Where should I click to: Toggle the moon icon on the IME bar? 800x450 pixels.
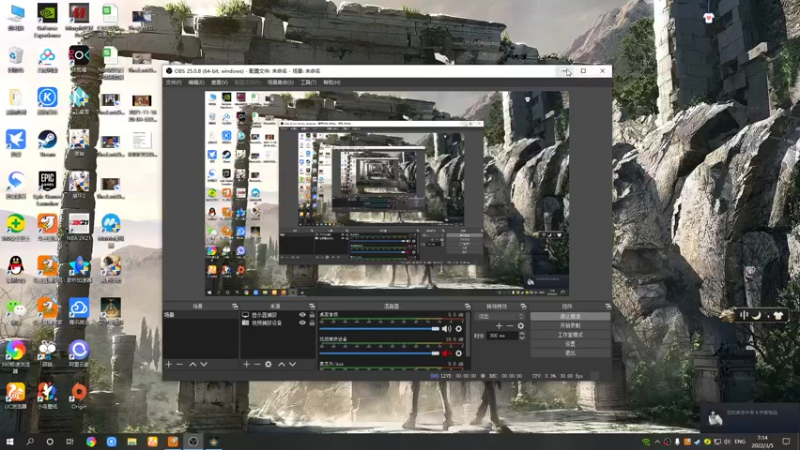pyautogui.click(x=756, y=315)
